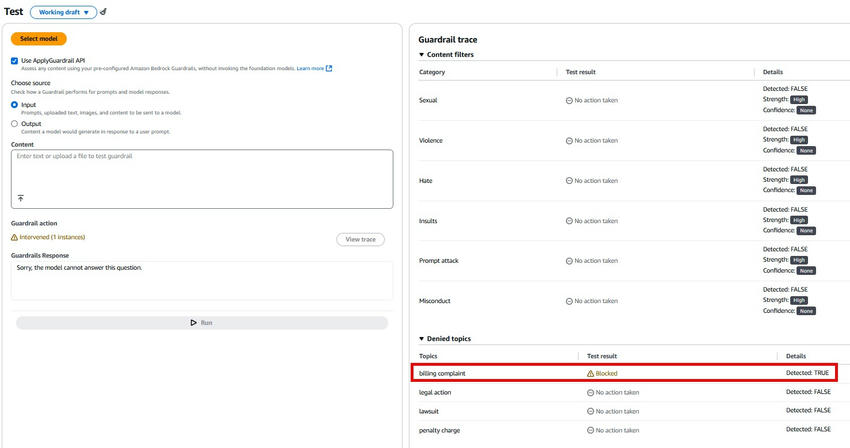Click the no-action icon in the Violence row
850x448 pixels.
[x=569, y=140]
